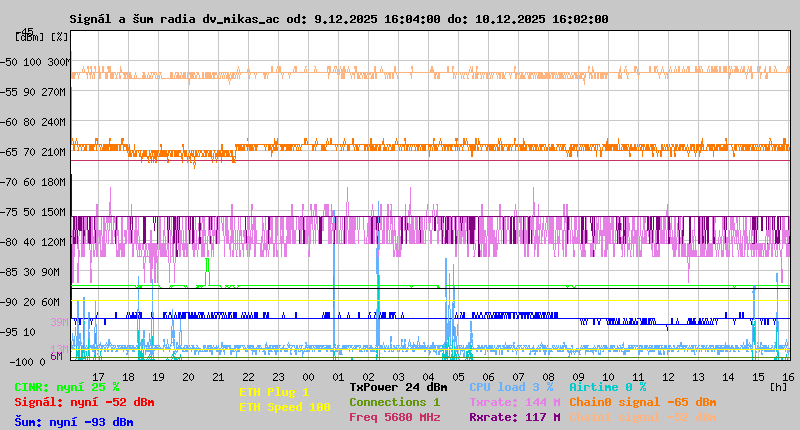800x430 pixels.
Task: Click the 'Freq 5680 MHz' legend label
Action: click(x=394, y=417)
